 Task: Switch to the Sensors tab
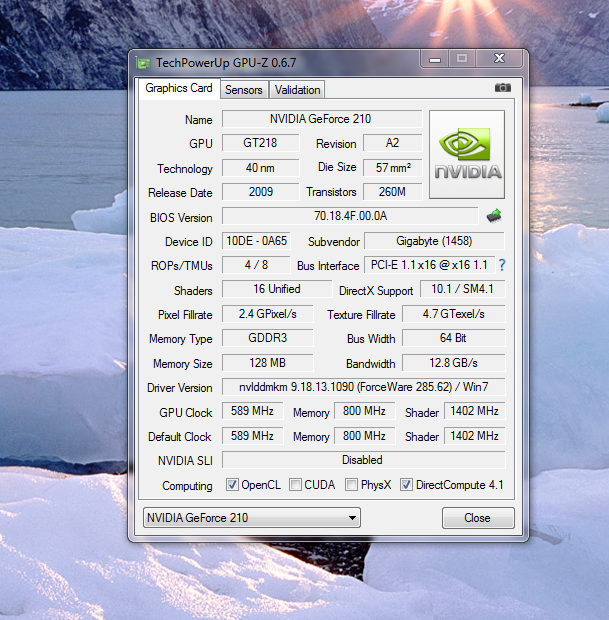244,90
